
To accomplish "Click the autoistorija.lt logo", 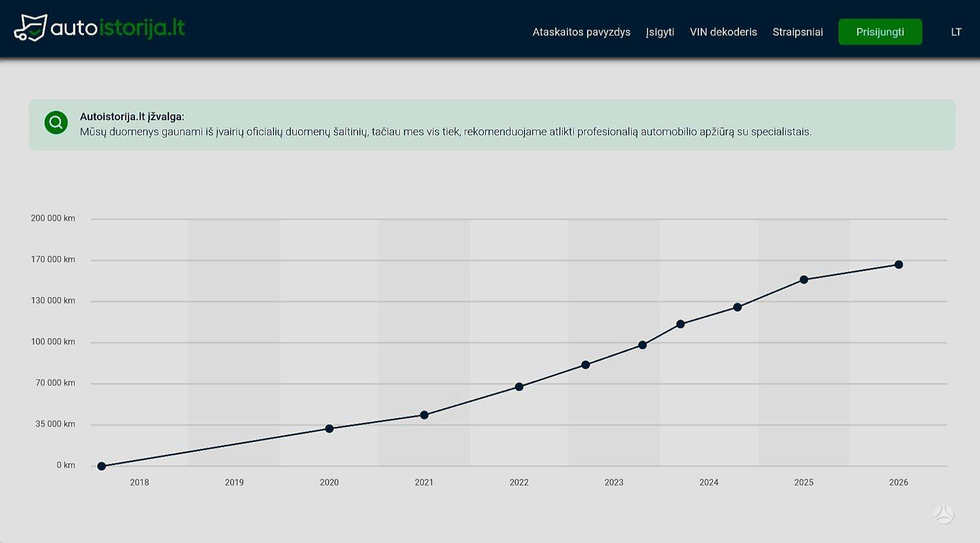I will pyautogui.click(x=99, y=28).
